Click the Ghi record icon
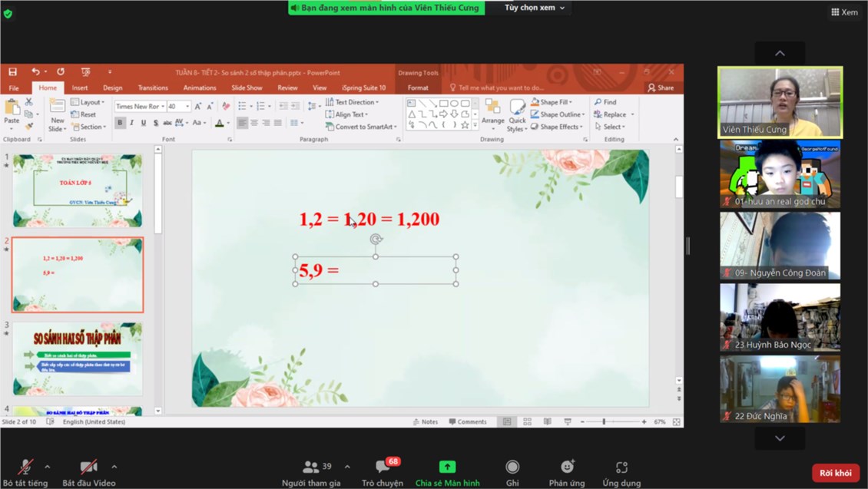Screen dimensions: 868x489 (512, 467)
